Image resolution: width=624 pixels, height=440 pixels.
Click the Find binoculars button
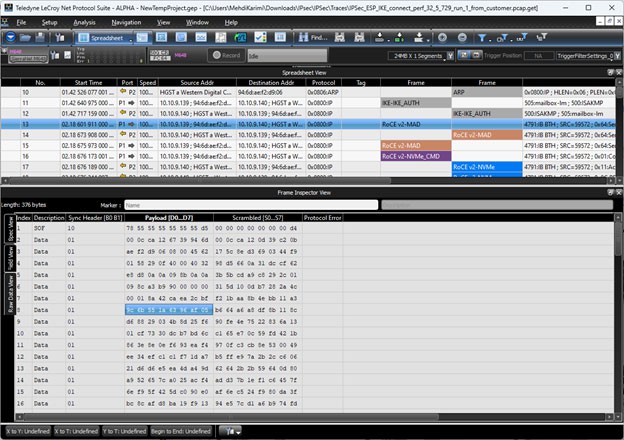click(313, 37)
